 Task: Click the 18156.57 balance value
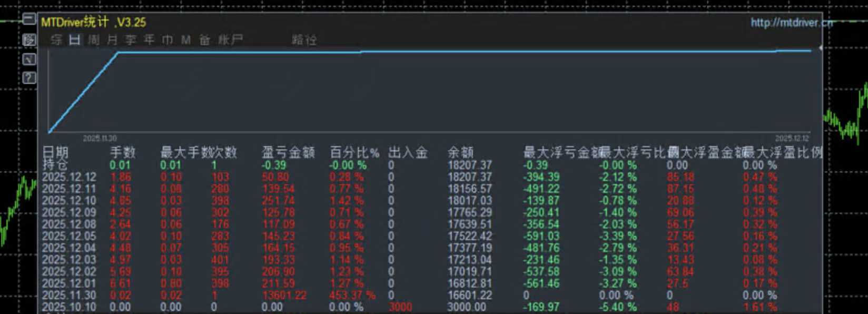(469, 189)
